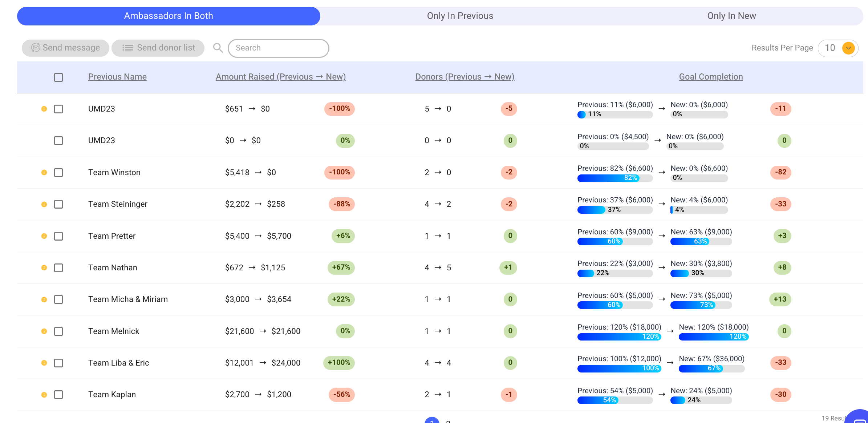Click the orange info dot beside Team Melnick
The image size is (868, 423).
(44, 331)
